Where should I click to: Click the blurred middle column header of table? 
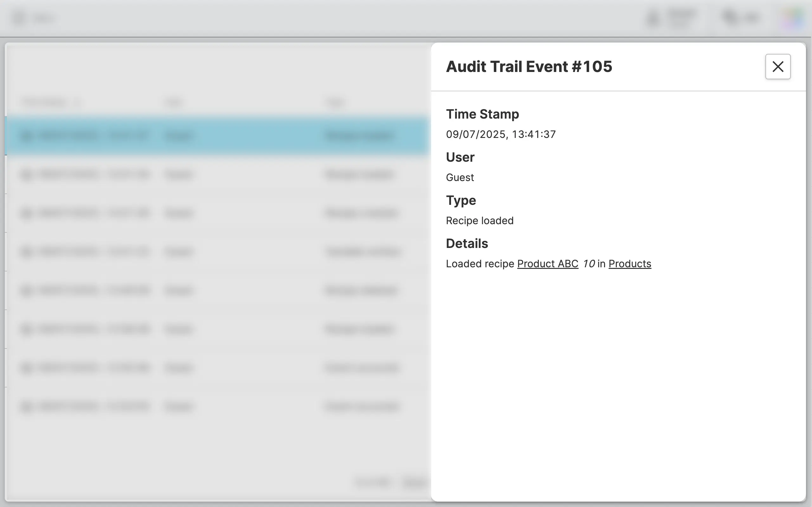174,102
